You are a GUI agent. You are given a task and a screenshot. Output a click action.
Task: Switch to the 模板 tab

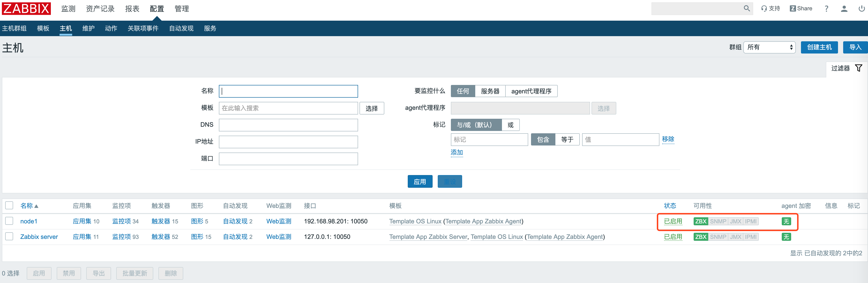click(43, 28)
